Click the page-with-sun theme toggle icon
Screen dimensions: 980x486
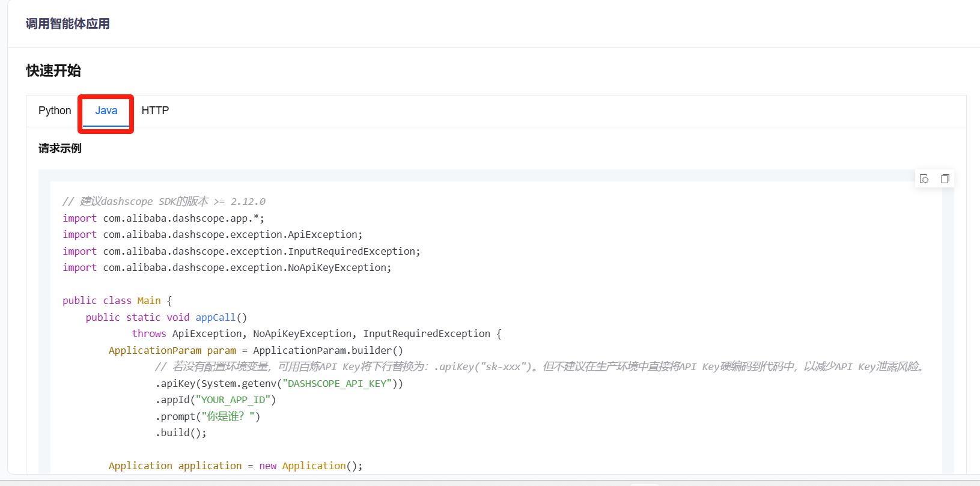tap(924, 178)
